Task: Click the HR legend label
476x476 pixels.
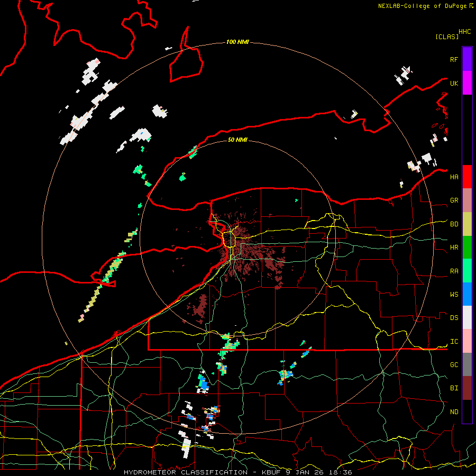Action: tap(454, 248)
